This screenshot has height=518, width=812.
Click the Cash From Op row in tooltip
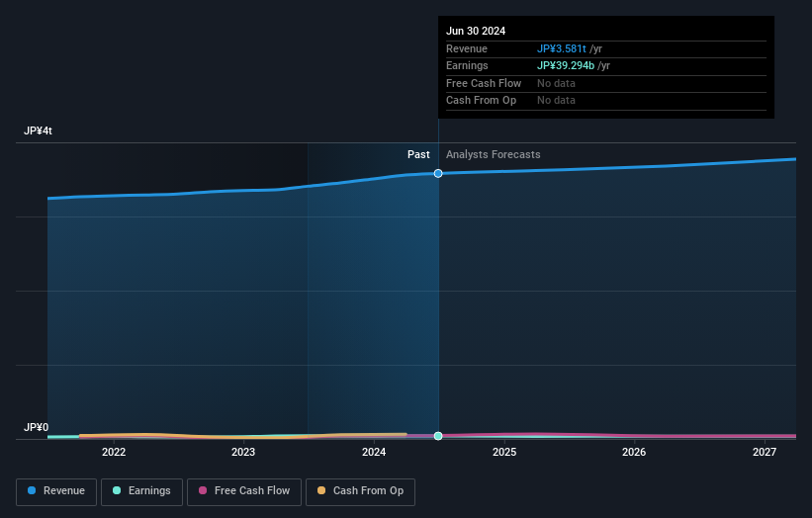(606, 101)
